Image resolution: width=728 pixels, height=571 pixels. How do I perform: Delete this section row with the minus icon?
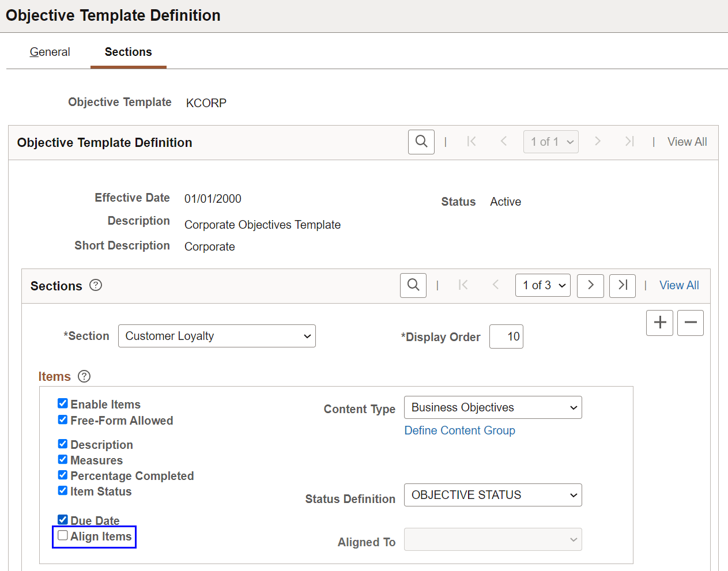coord(690,323)
